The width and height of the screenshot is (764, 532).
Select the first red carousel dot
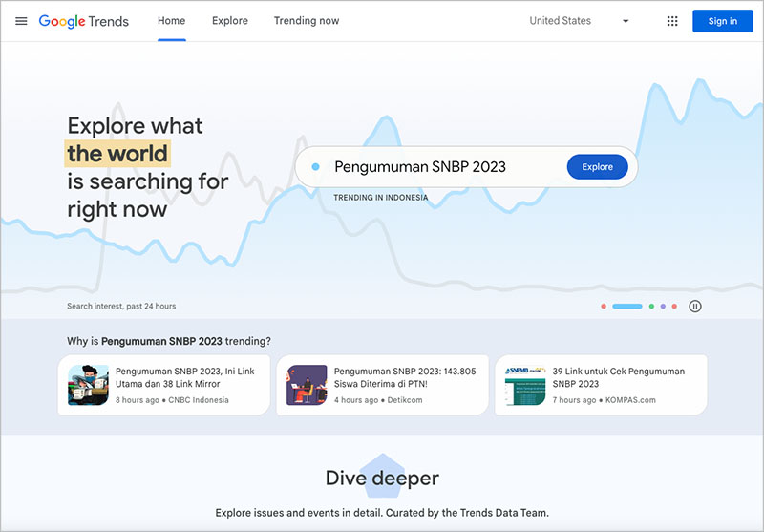[x=604, y=307]
